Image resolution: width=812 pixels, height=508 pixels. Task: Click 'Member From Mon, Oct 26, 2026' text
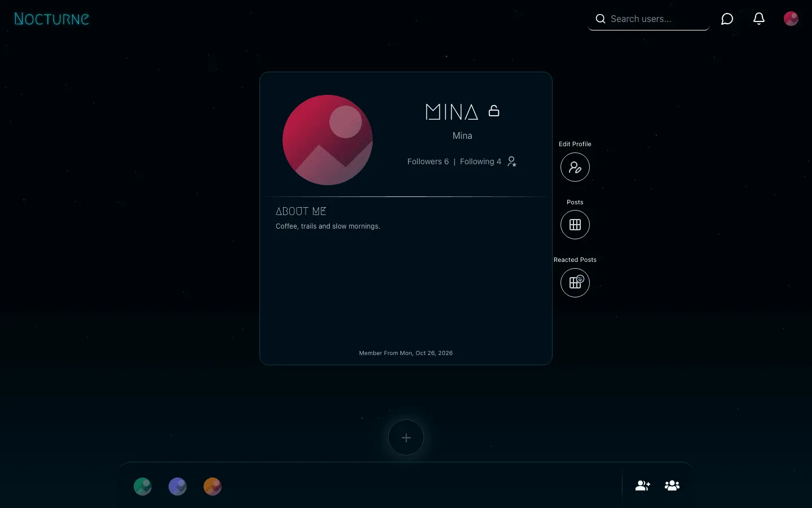tap(406, 353)
